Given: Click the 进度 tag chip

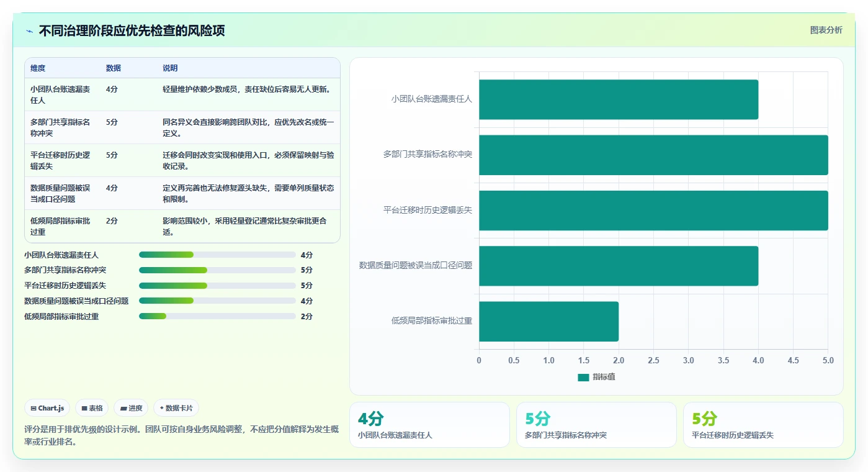Looking at the screenshot, I should [131, 408].
